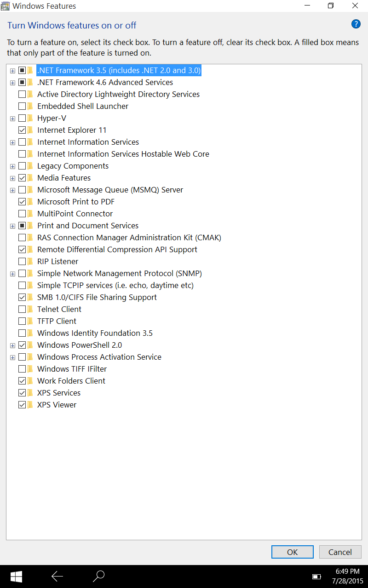Open the blue Help question mark

tap(356, 24)
